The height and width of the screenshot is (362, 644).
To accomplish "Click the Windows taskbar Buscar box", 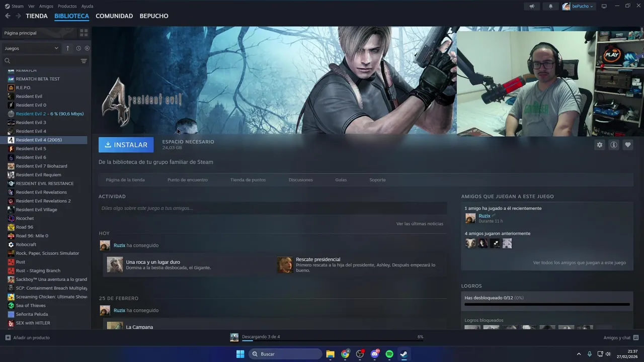I will click(x=286, y=354).
